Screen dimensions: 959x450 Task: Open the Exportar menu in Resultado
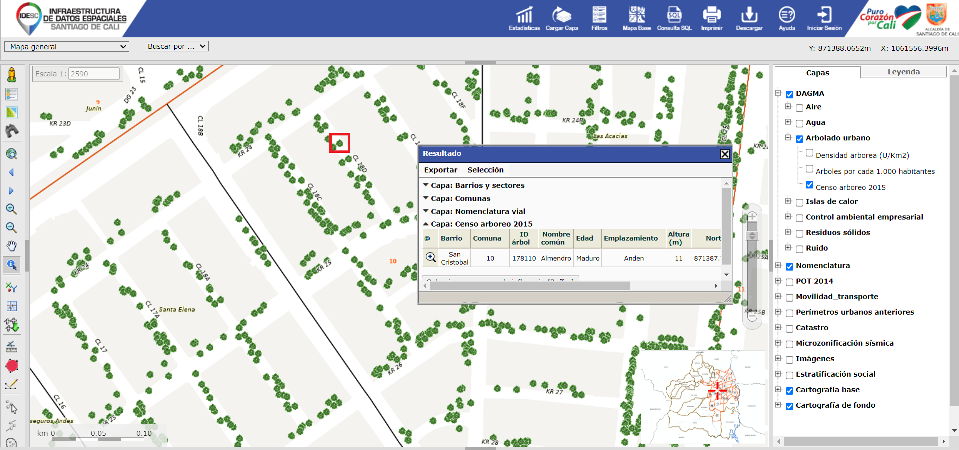[x=440, y=170]
